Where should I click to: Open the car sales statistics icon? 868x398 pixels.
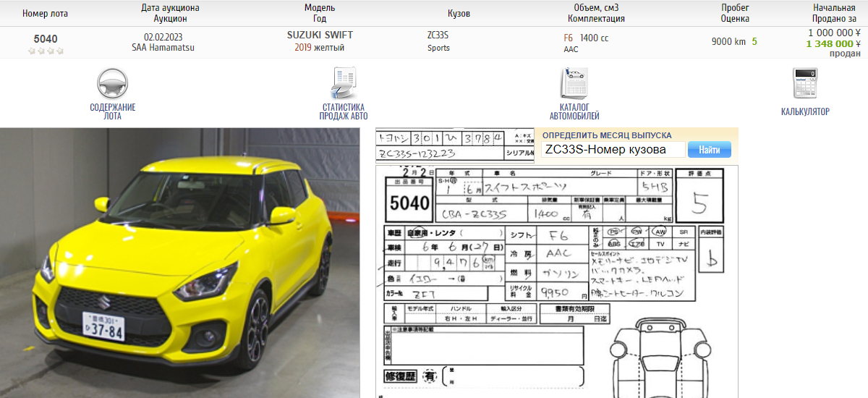pos(344,83)
